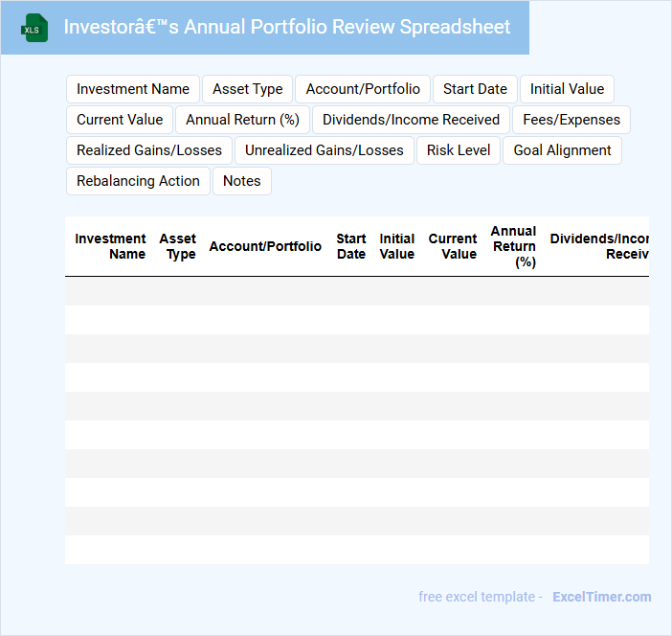Viewport: 672px width, 636px height.
Task: Click the Annual Return (%) column header
Action: 513,246
